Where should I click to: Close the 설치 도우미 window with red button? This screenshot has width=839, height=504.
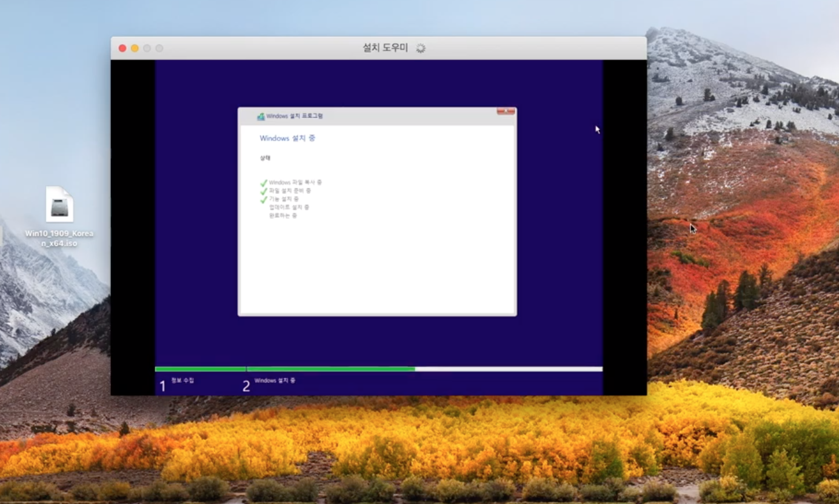[122, 48]
